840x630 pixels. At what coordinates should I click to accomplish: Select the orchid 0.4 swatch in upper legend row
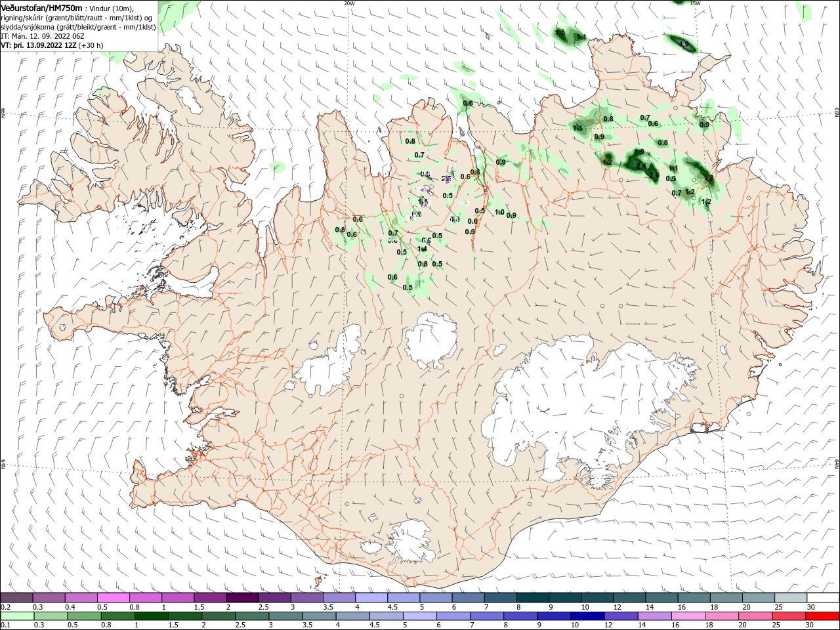click(81, 598)
